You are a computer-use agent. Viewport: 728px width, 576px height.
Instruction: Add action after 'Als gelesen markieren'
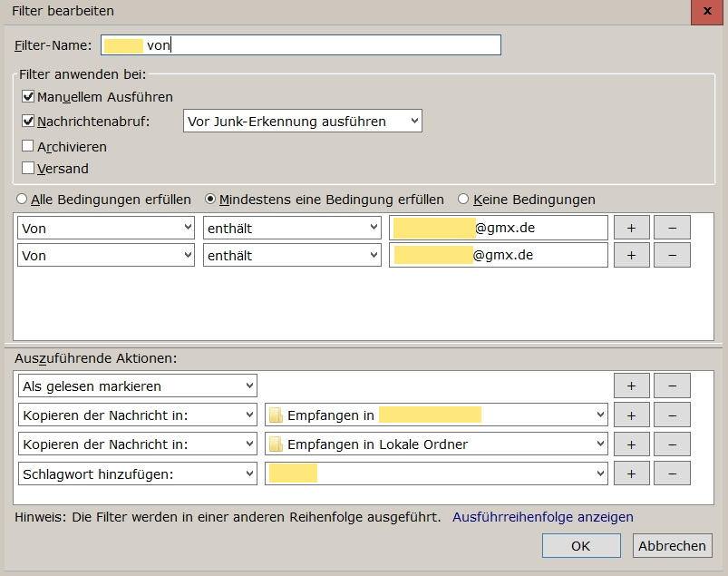631,386
